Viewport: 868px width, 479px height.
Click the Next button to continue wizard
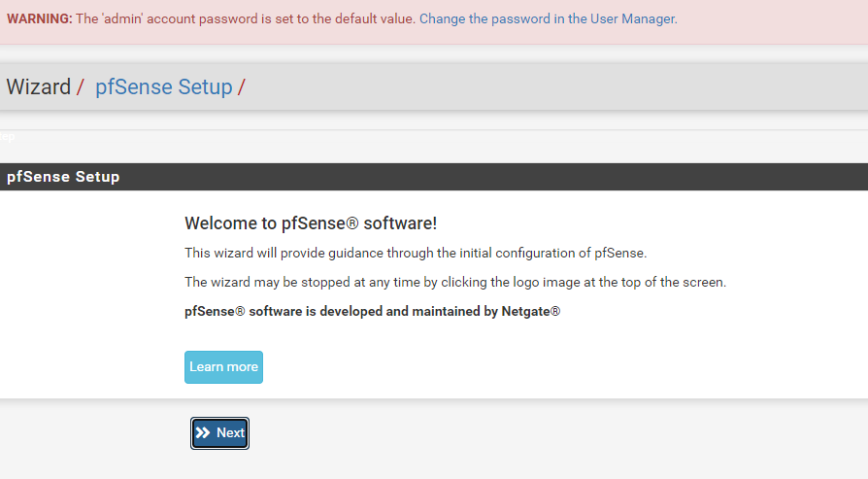click(220, 433)
